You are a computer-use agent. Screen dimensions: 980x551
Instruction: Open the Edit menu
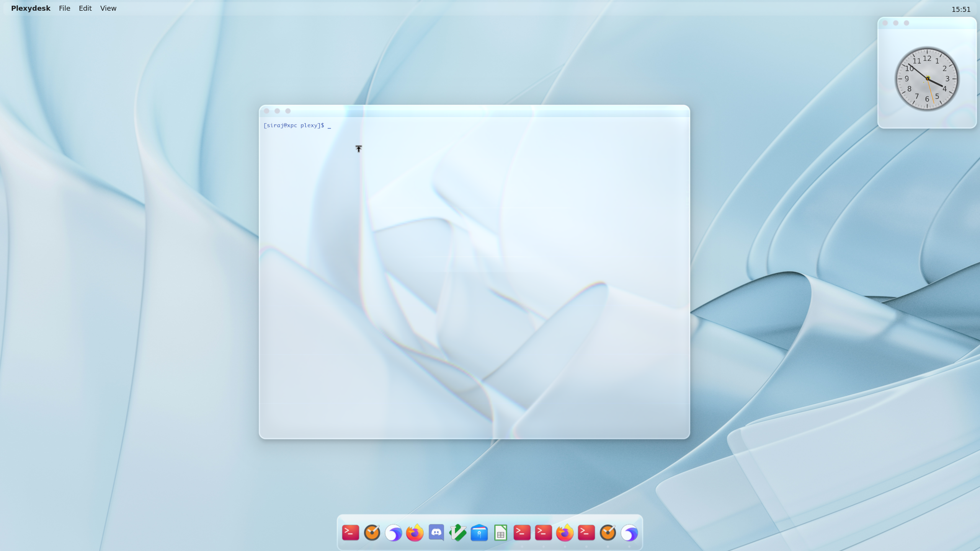coord(85,8)
